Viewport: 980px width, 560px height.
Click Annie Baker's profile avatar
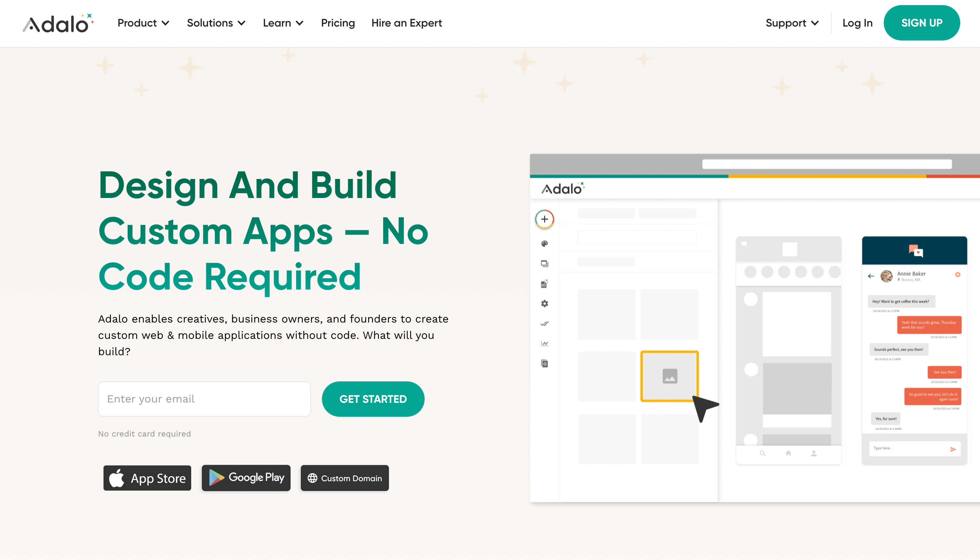coord(886,276)
